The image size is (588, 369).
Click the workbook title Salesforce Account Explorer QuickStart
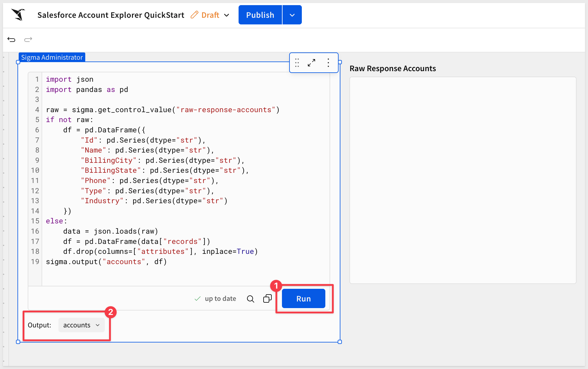click(111, 15)
